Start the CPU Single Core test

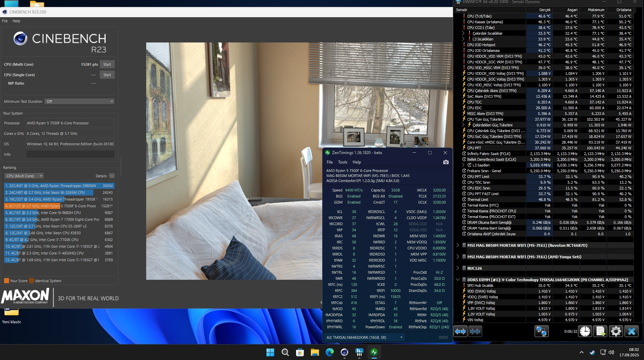(x=107, y=75)
